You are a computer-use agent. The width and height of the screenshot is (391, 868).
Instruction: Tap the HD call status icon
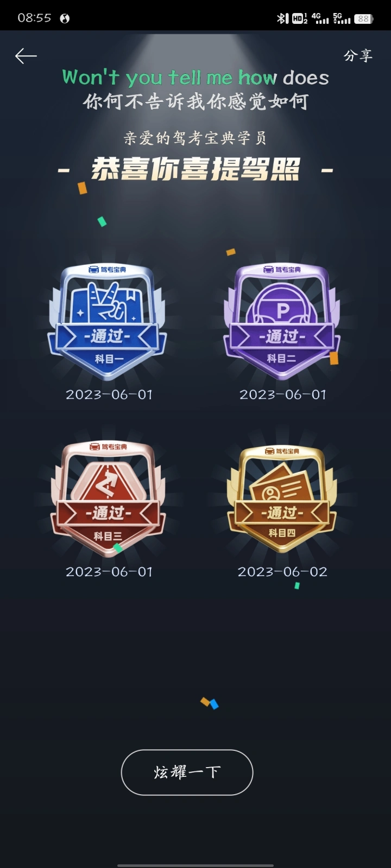coord(300,18)
